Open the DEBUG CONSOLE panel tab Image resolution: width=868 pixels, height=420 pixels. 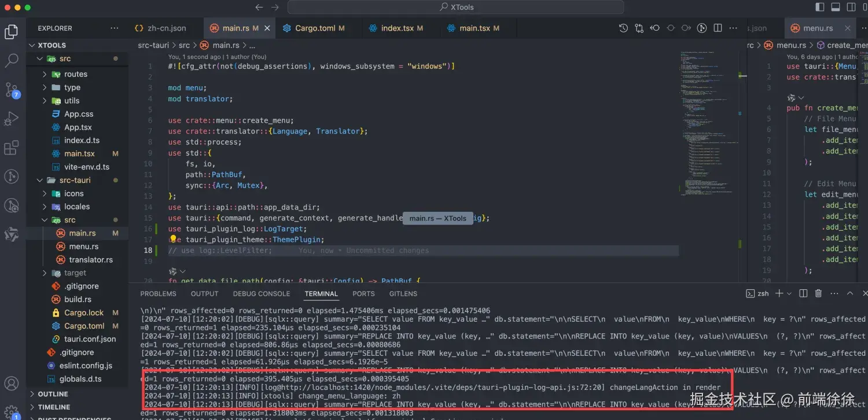262,293
